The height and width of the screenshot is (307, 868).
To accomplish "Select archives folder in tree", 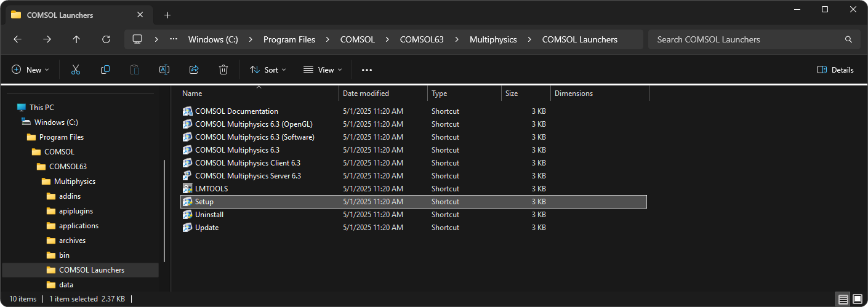I will [72, 241].
